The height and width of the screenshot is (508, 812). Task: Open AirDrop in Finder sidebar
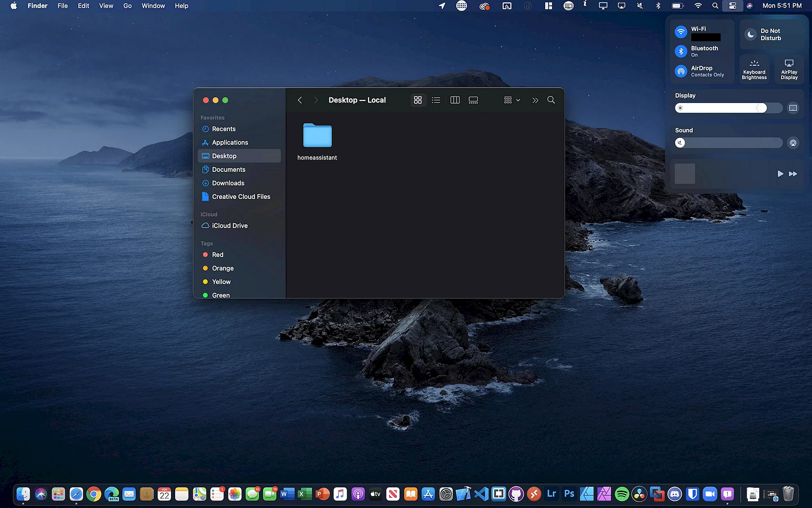702,70
